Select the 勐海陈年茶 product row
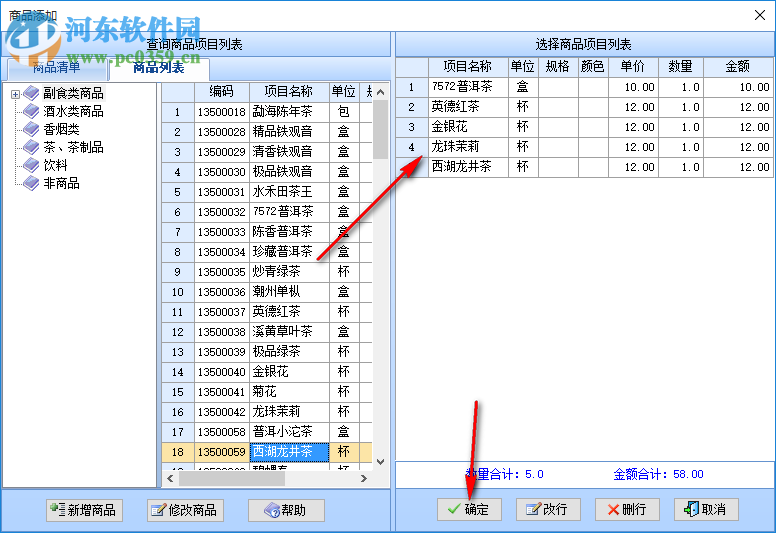Viewport: 776px width, 533px height. 267,112
